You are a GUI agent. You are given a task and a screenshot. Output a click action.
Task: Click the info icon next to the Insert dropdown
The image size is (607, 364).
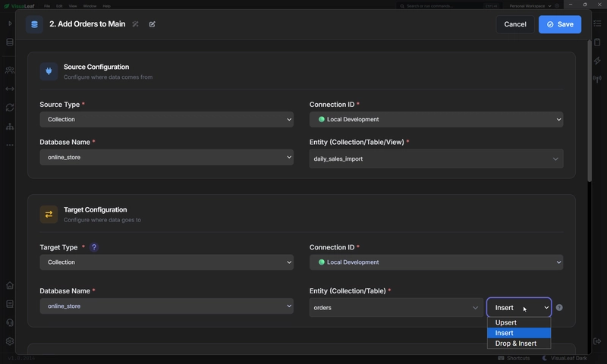tap(559, 308)
